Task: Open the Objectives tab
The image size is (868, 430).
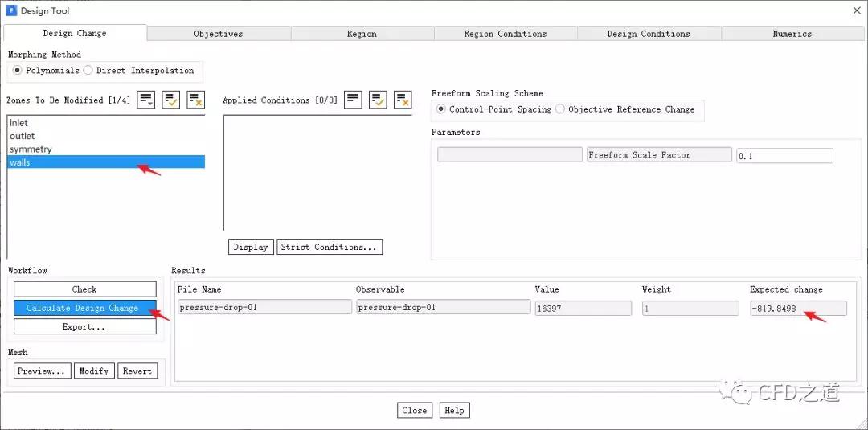Action: pos(219,34)
